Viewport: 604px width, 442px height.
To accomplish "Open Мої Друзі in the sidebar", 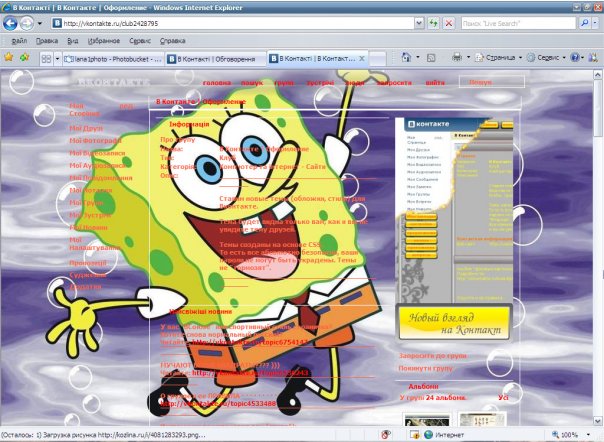I will pyautogui.click(x=86, y=128).
